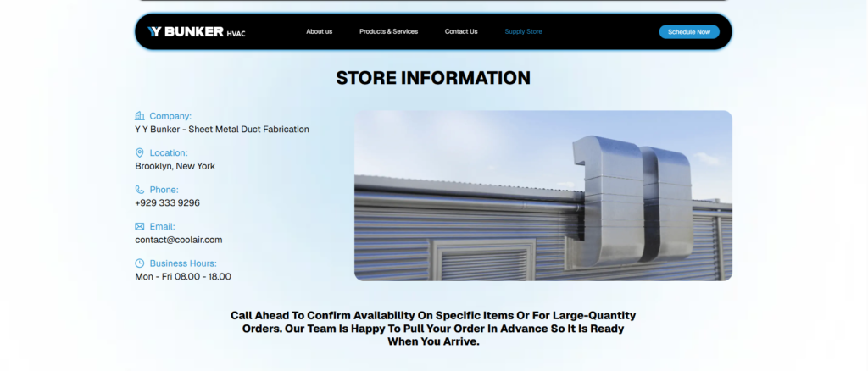This screenshot has height=371, width=868.
Task: Click the Call Ahead availability notice text
Action: 433,329
